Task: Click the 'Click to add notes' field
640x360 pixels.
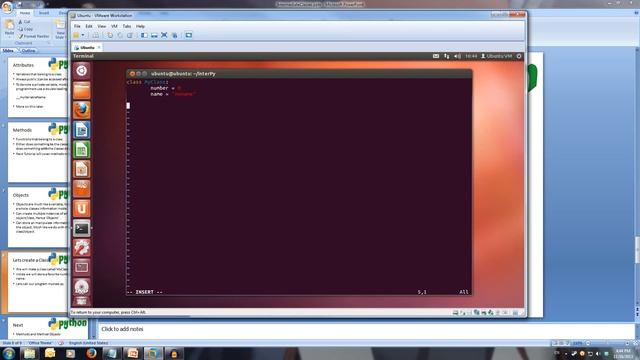Action: coord(366,330)
